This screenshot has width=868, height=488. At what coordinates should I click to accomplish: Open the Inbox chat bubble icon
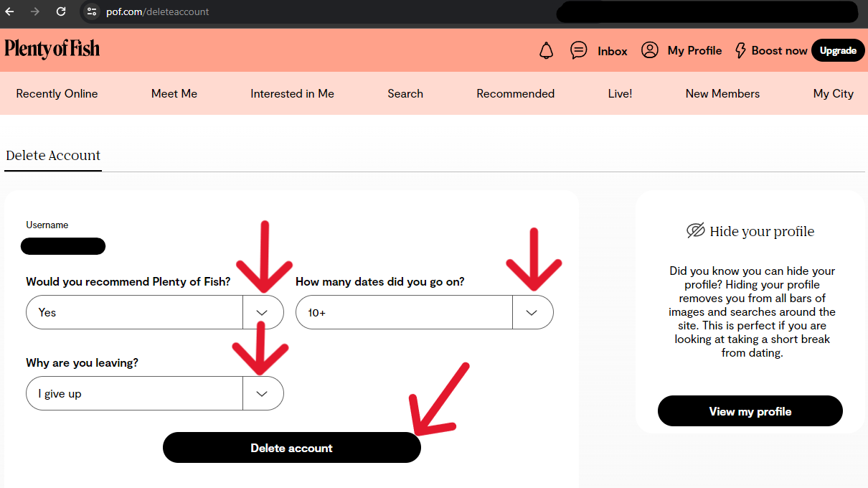pos(578,50)
